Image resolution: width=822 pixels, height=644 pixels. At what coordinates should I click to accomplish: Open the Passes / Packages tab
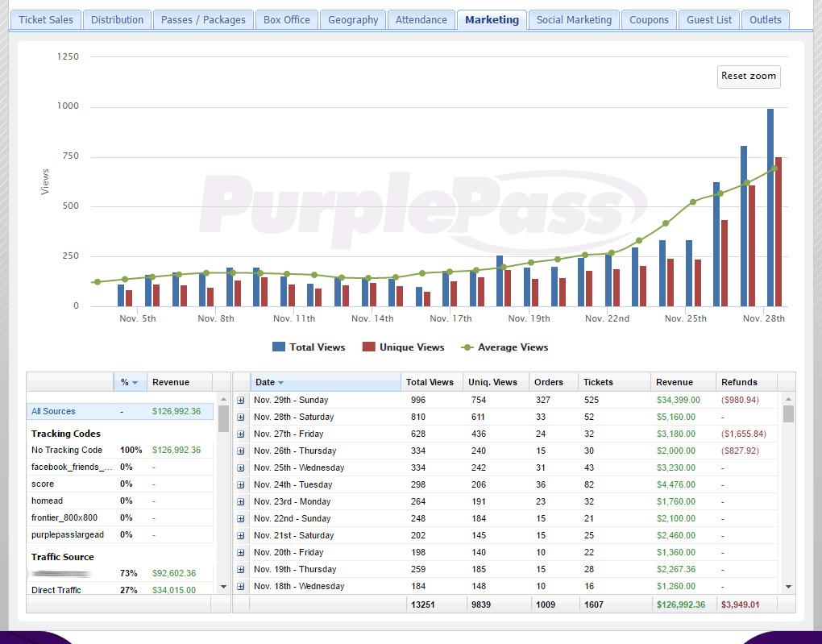(203, 20)
